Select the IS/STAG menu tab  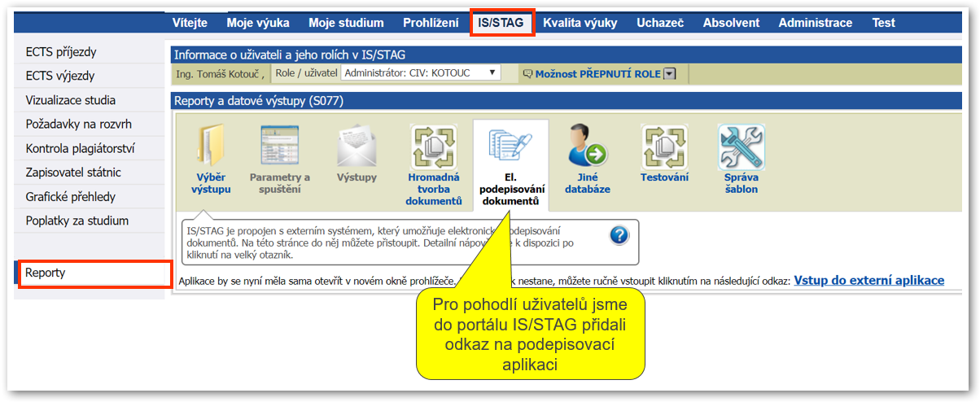501,23
